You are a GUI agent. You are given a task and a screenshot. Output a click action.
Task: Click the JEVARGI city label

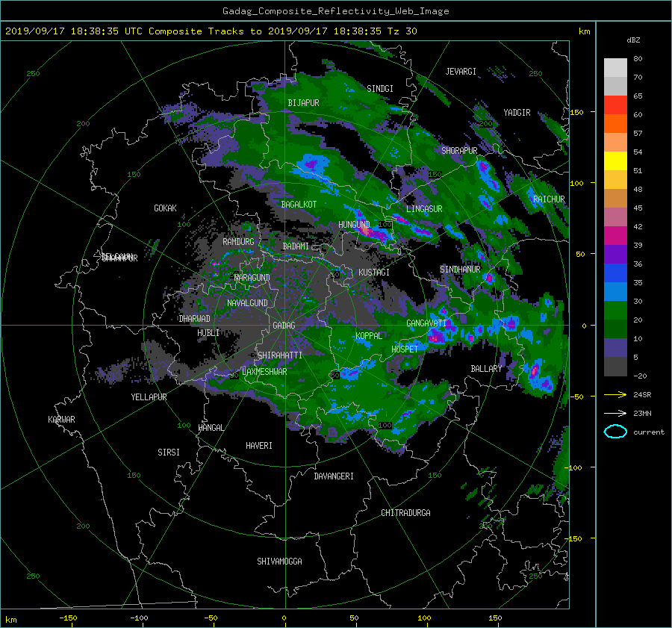pyautogui.click(x=461, y=72)
